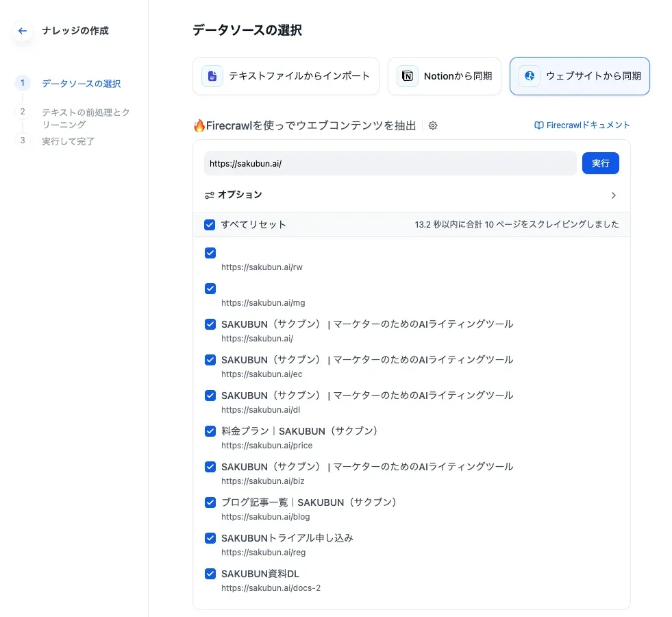The width and height of the screenshot is (672, 617).
Task: Deselect the 料金プラン page checkbox
Action: [x=210, y=431]
